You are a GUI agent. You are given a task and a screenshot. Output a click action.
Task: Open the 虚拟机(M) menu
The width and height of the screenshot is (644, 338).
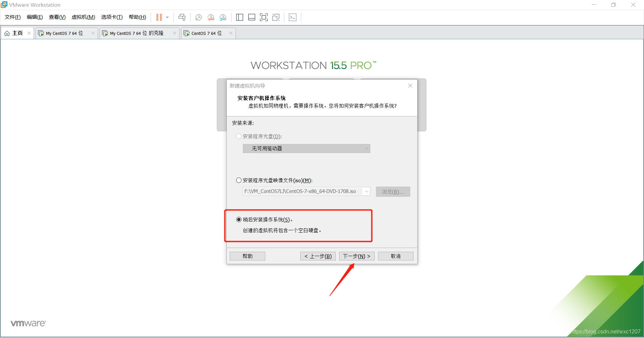click(x=84, y=17)
